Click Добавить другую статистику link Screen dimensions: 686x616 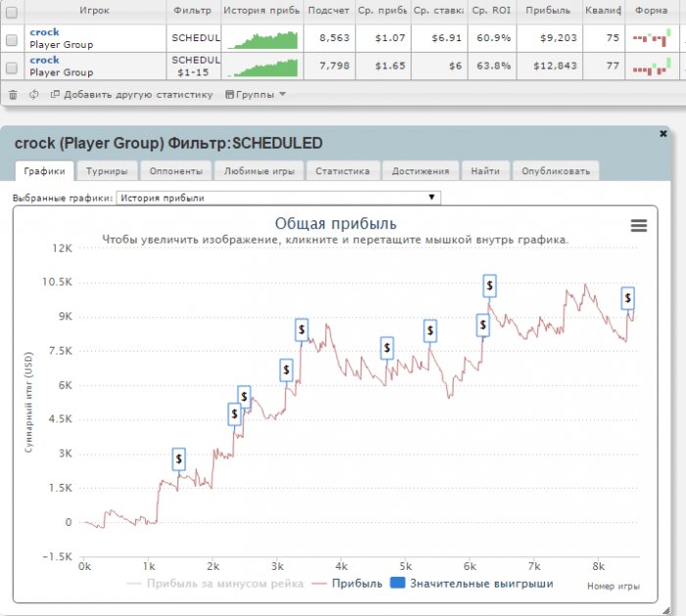click(x=138, y=94)
